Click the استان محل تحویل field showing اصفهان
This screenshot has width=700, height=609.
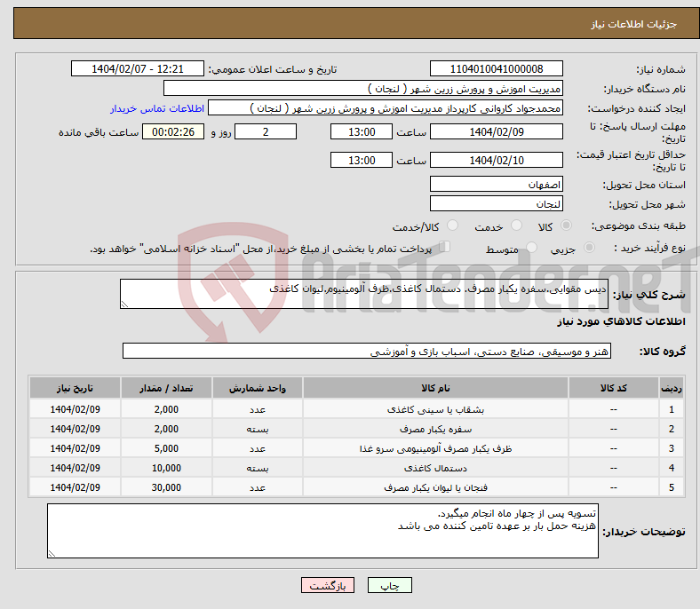pos(496,185)
